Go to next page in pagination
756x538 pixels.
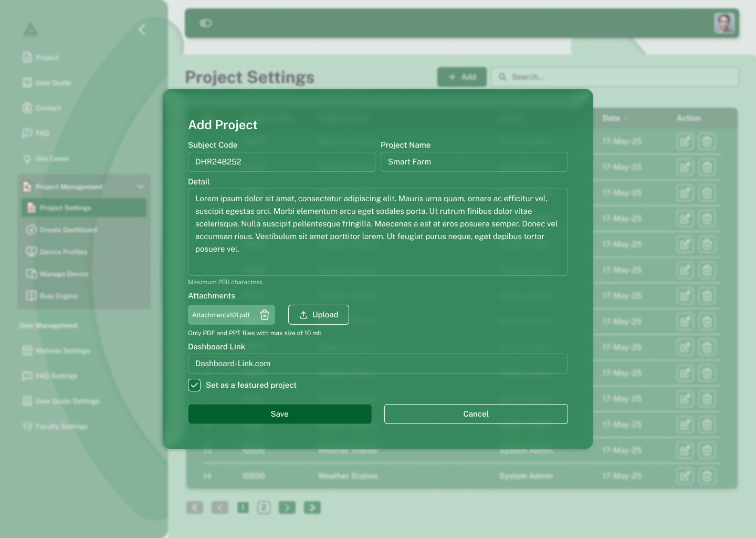point(287,507)
